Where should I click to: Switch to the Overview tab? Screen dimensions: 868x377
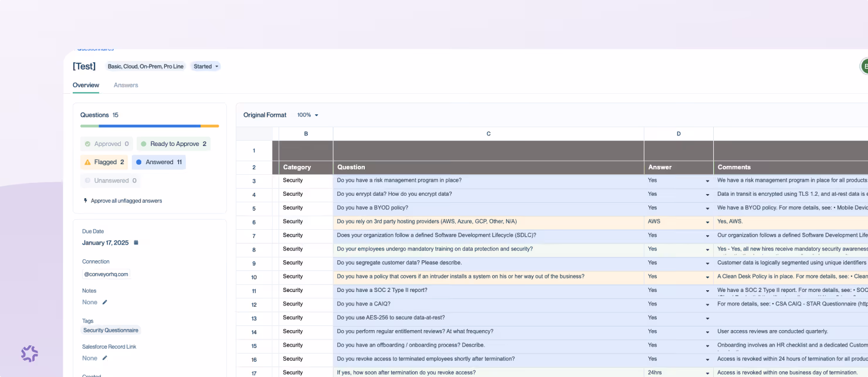coord(86,85)
